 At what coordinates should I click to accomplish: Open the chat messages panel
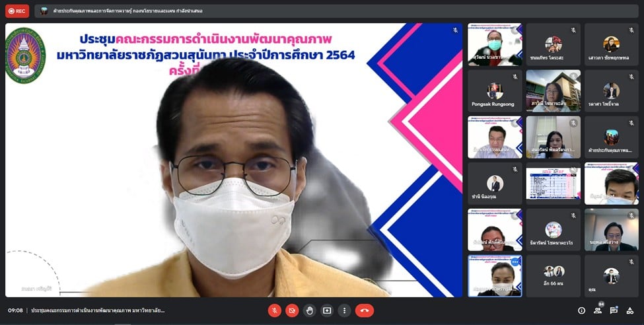click(614, 310)
